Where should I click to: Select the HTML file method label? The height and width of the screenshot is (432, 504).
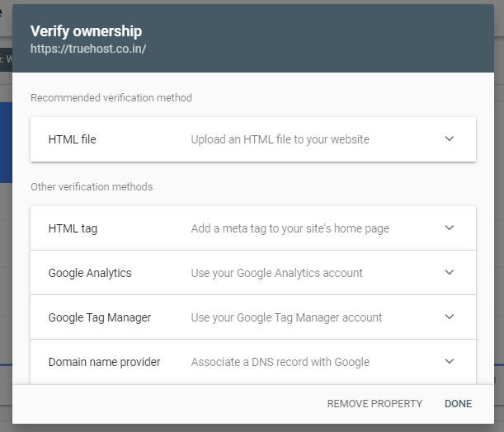pyautogui.click(x=73, y=139)
